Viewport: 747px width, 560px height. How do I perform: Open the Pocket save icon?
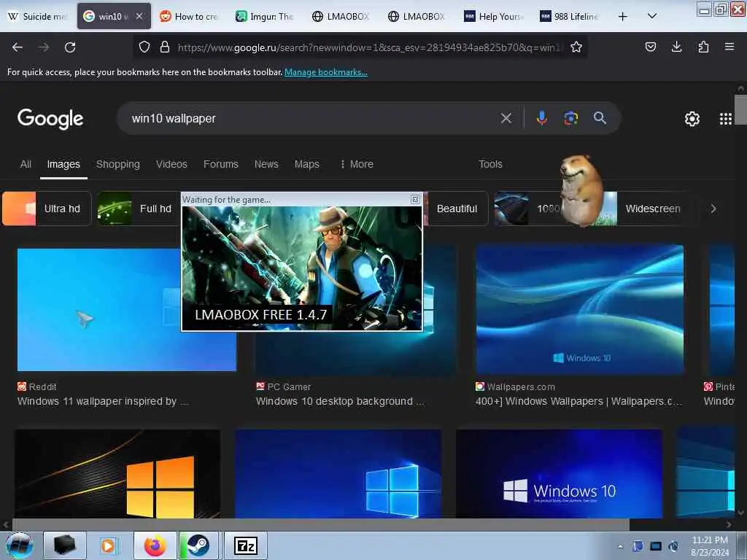click(651, 47)
